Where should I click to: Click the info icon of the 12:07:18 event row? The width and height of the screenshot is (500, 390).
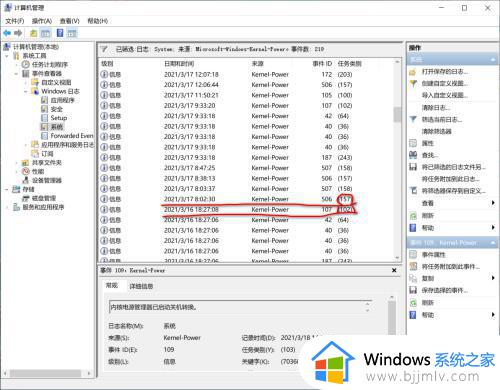(104, 74)
